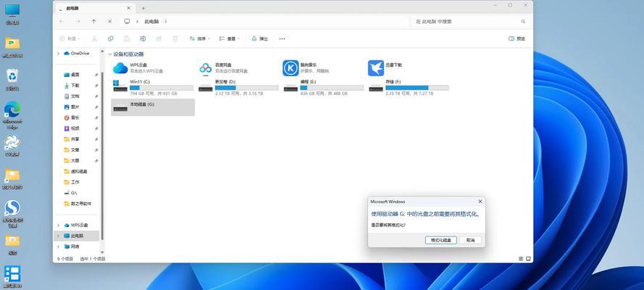Click the 格式化磁盘 button in dialog

click(440, 240)
